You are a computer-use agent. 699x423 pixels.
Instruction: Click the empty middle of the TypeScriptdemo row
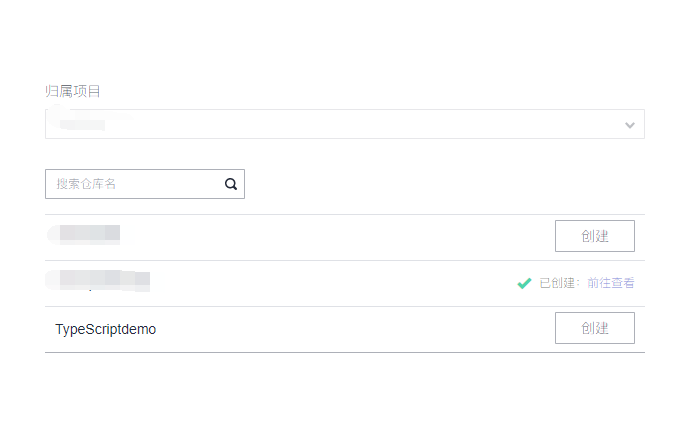[x=352, y=329]
